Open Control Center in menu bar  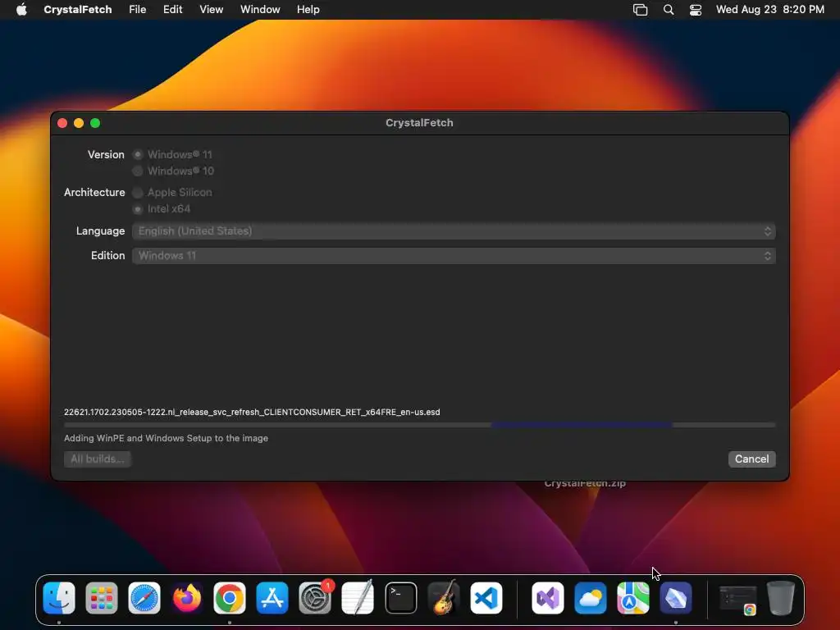[x=696, y=10]
